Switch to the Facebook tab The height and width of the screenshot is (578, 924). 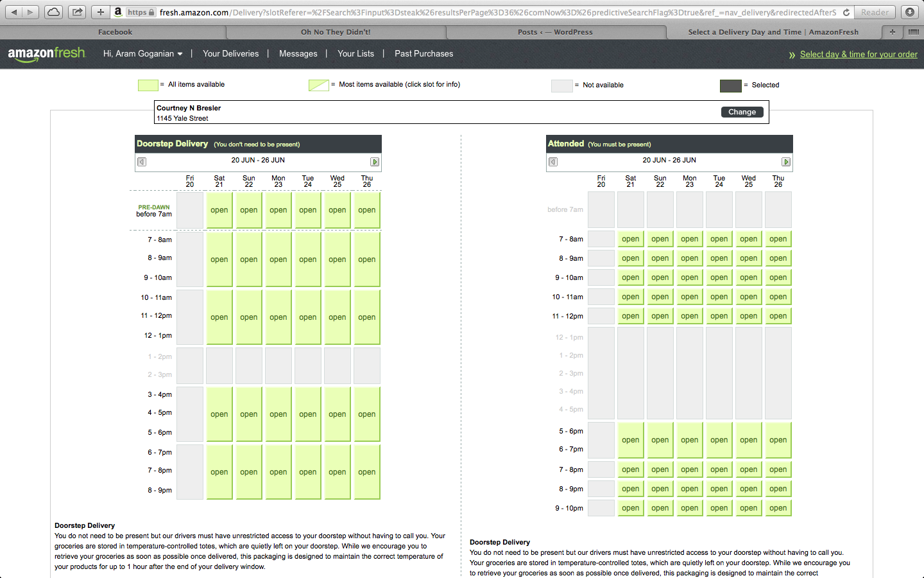[x=115, y=32]
